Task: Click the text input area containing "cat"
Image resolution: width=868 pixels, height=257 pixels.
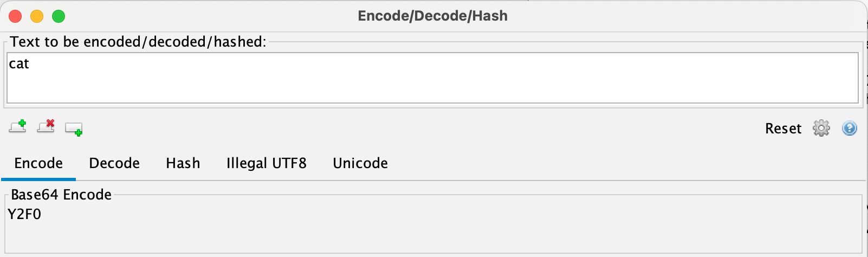Action: (x=432, y=78)
